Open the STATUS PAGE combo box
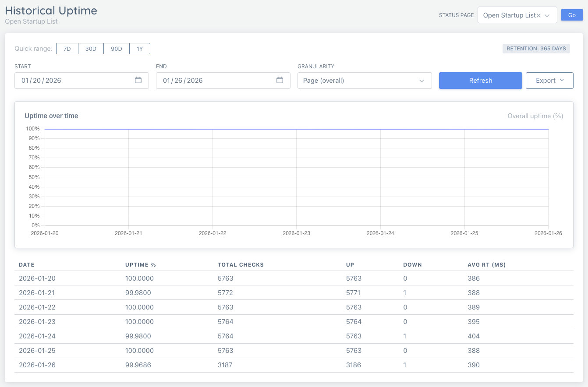588x387 pixels. [517, 15]
